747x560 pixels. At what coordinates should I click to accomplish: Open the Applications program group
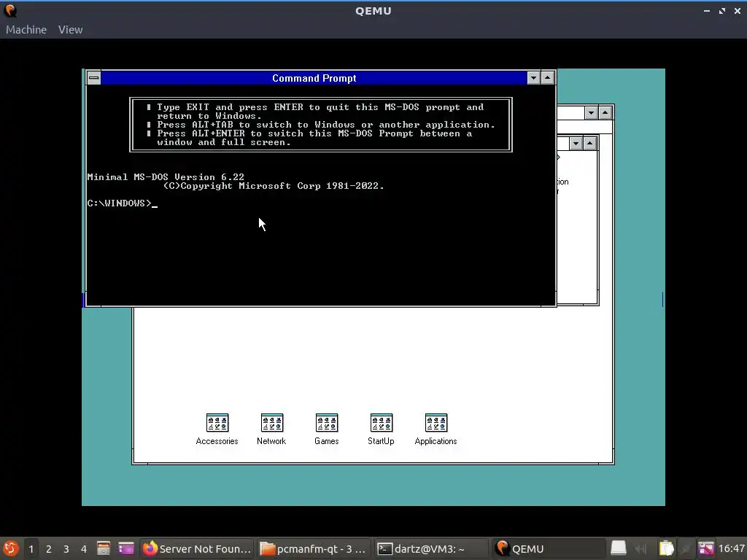pos(436,429)
